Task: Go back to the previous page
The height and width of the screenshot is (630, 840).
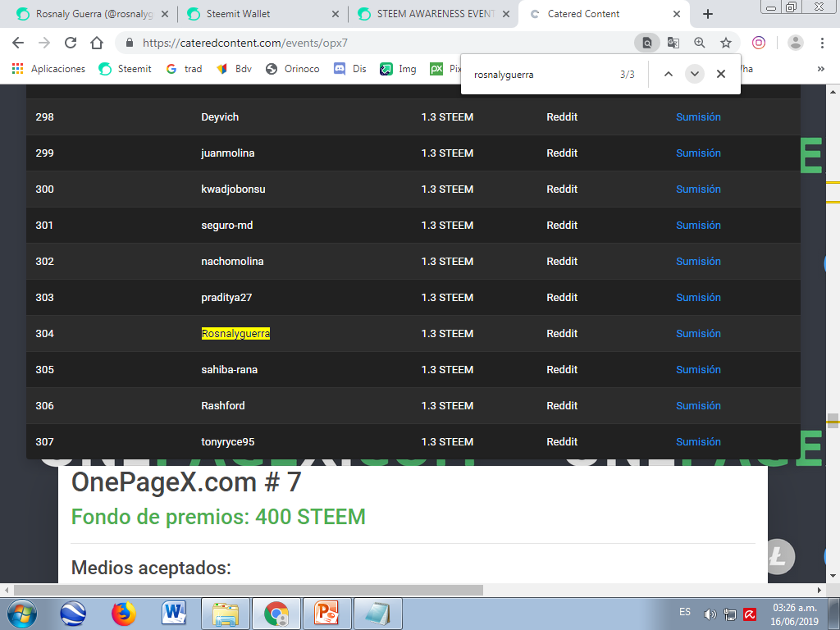Action: click(18, 43)
